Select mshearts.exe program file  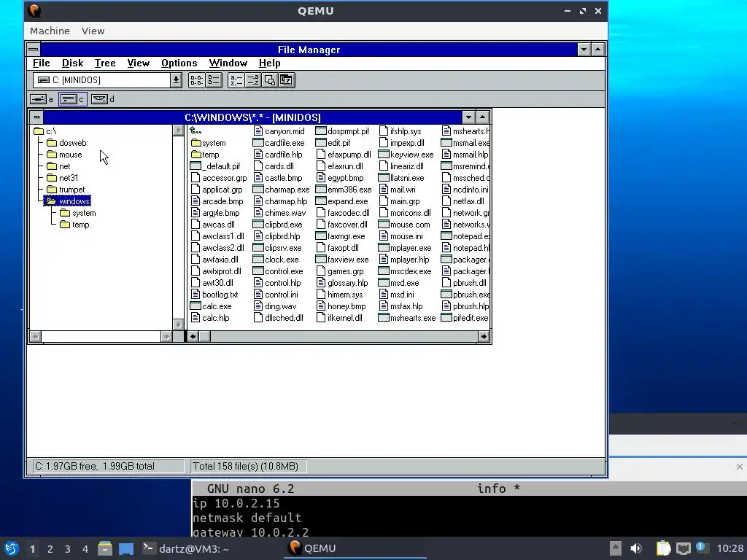click(x=407, y=318)
